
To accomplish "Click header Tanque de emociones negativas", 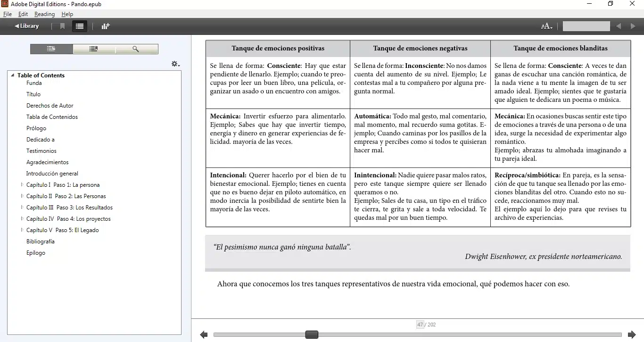I will click(x=421, y=48).
